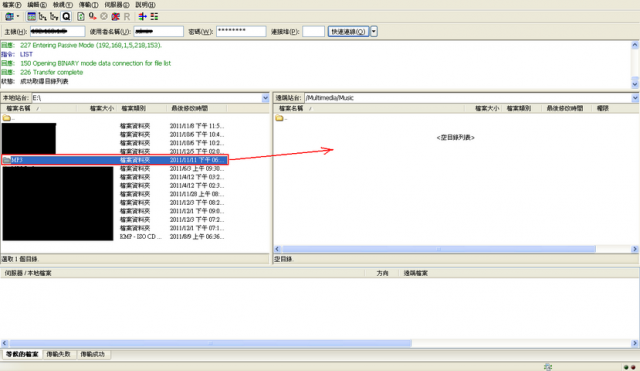Screen dimensions: 640x371
Task: Open the filename filters dialog icon
Action: [142, 17]
